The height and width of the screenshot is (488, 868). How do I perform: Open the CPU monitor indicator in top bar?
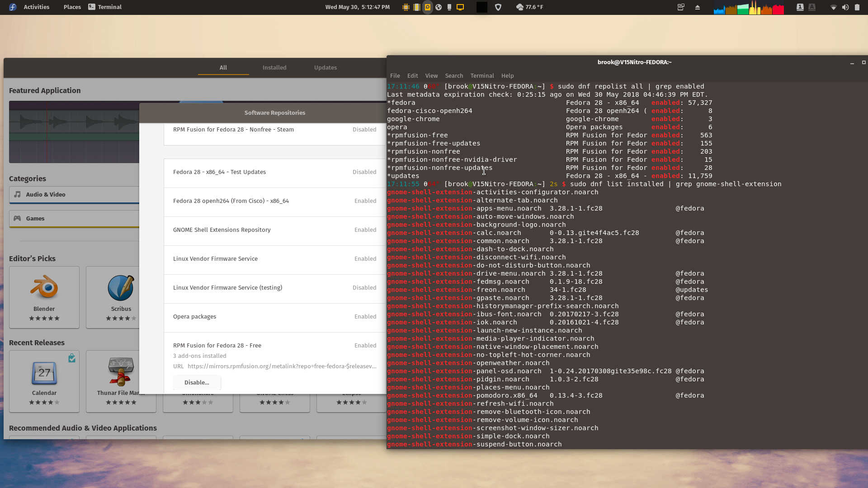coord(406,7)
